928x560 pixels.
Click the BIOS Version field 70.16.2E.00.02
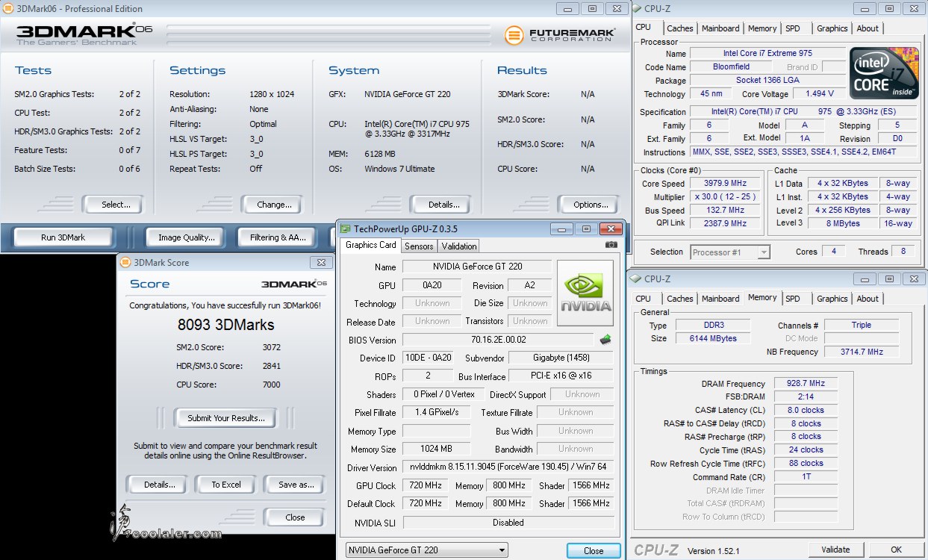tap(498, 340)
